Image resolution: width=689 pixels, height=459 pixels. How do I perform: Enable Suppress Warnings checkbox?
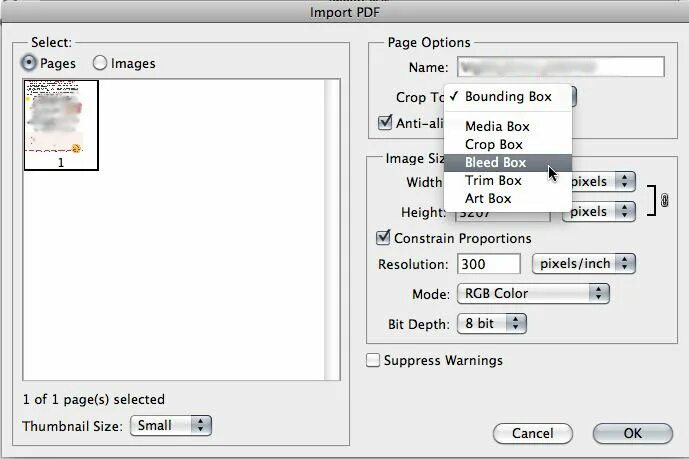tap(374, 360)
